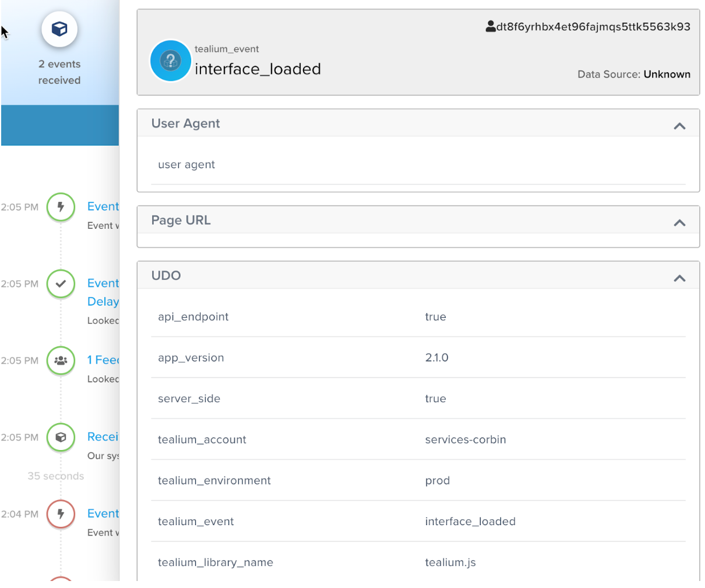This screenshot has width=705, height=588.
Task: Collapse the Page URL section chevron
Action: (x=679, y=222)
